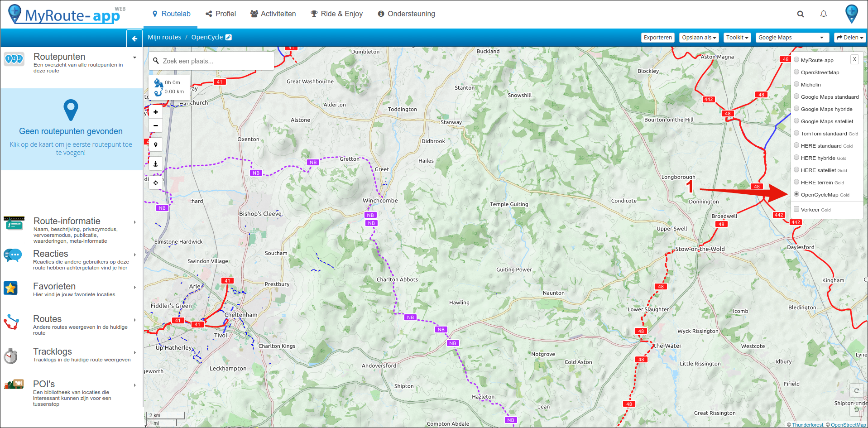This screenshot has height=428, width=868.
Task: Open the Activiteiten menu
Action: pyautogui.click(x=273, y=14)
